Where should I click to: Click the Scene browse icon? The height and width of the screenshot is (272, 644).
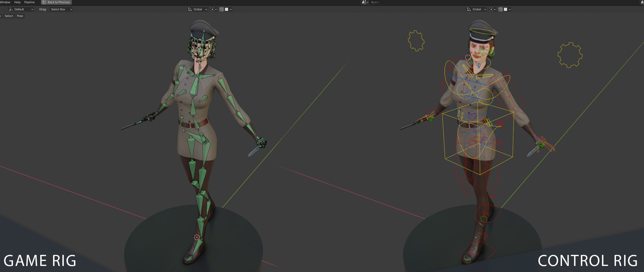(x=365, y=2)
